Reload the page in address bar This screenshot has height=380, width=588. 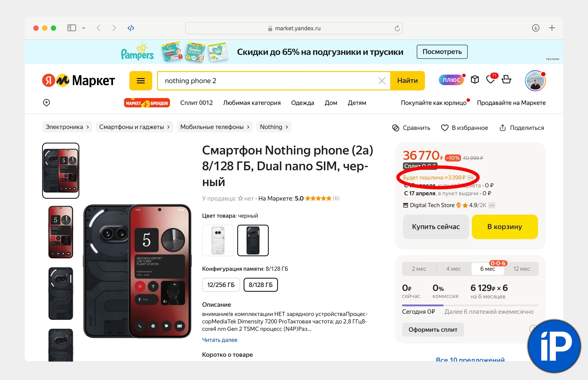point(397,28)
